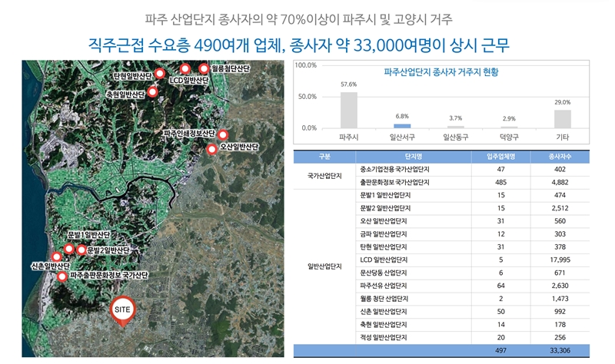The image size is (615, 364).
Task: Click the red SITE location pin
Action: pyautogui.click(x=122, y=309)
